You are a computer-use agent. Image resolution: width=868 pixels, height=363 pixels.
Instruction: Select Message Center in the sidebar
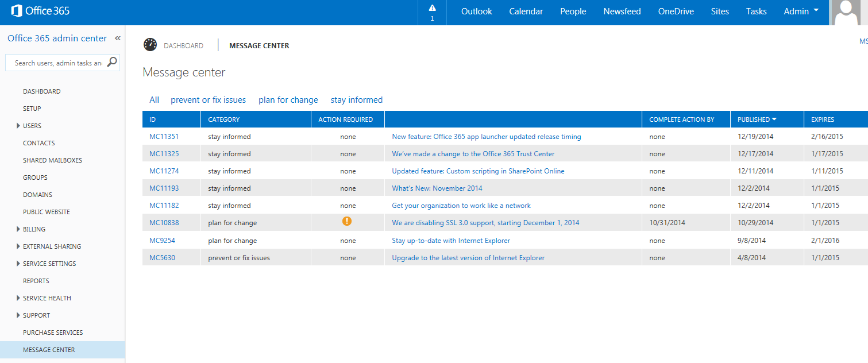tap(63, 350)
